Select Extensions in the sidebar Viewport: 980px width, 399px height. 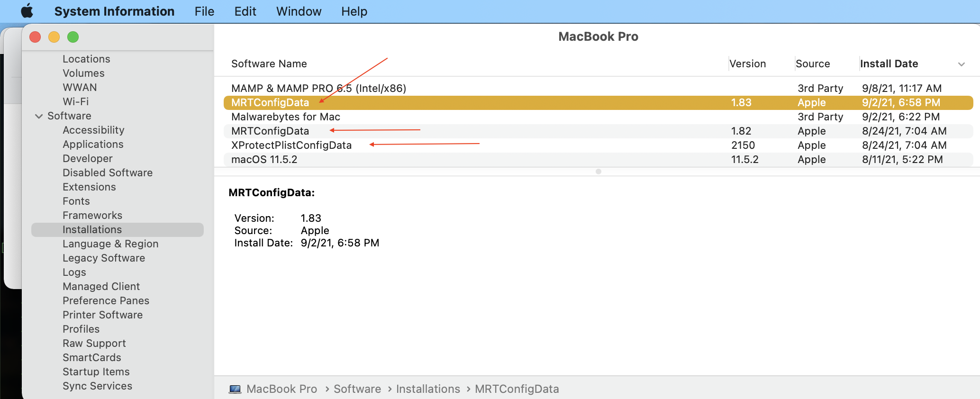click(89, 187)
